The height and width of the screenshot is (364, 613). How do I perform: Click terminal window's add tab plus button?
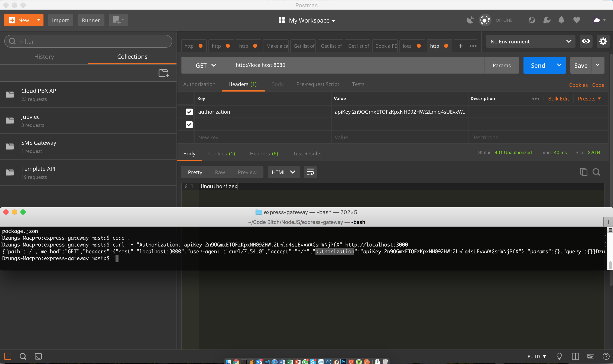click(x=608, y=222)
